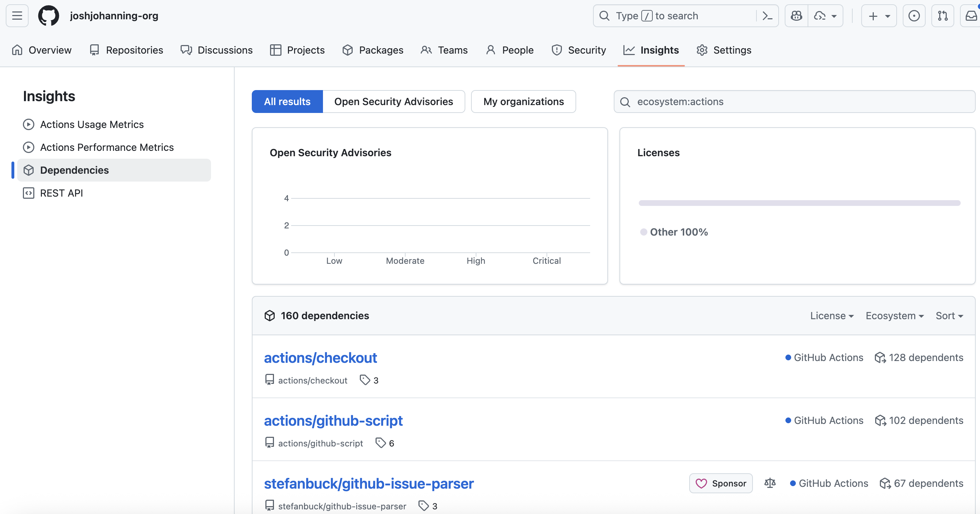980x514 pixels.
Task: Open the Ecosystem filter dropdown
Action: point(895,316)
